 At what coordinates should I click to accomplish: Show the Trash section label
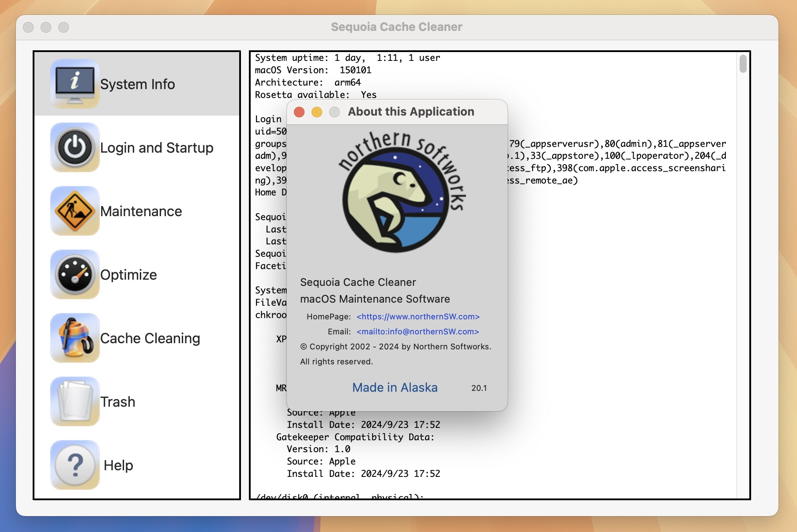click(117, 402)
